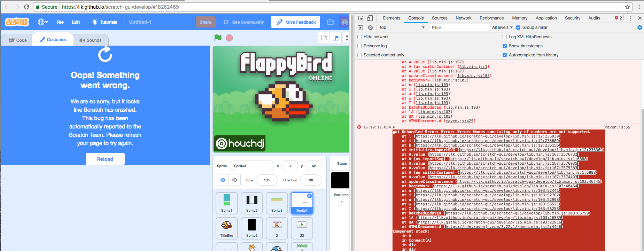Switch to the Network tab in DevTools
644x251 pixels.
[464, 18]
